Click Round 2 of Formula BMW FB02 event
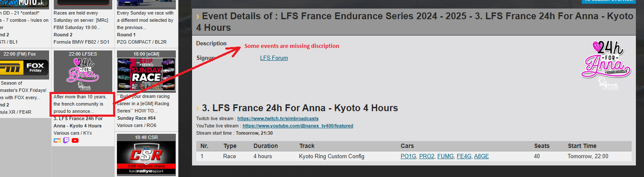Screen dimensions: 644x177 tap(63, 35)
